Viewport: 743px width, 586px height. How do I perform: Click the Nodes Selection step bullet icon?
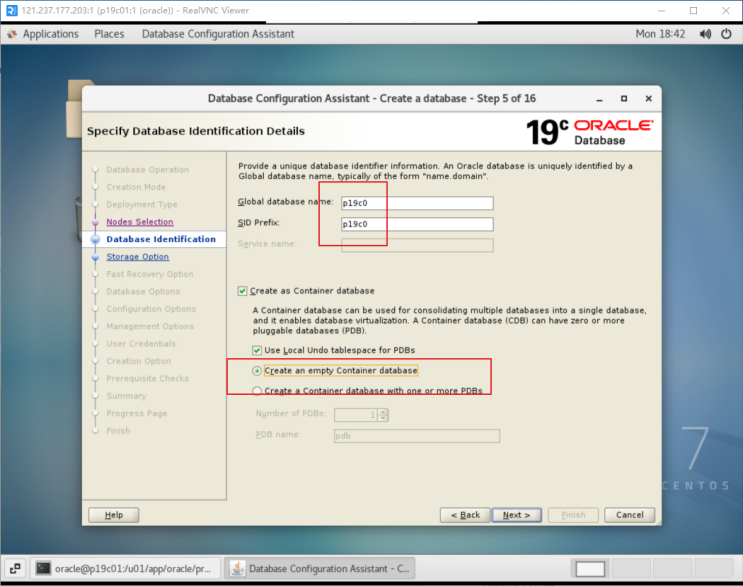95,222
